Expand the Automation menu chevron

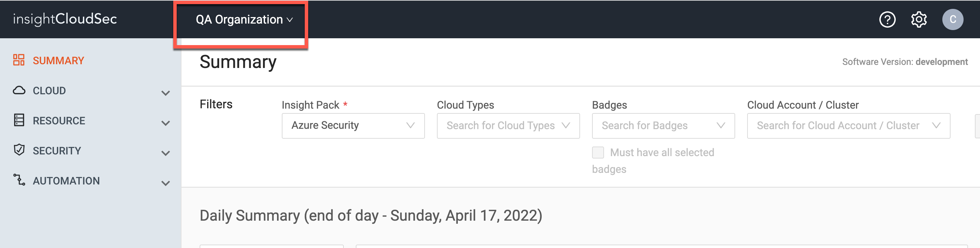pyautogui.click(x=165, y=183)
